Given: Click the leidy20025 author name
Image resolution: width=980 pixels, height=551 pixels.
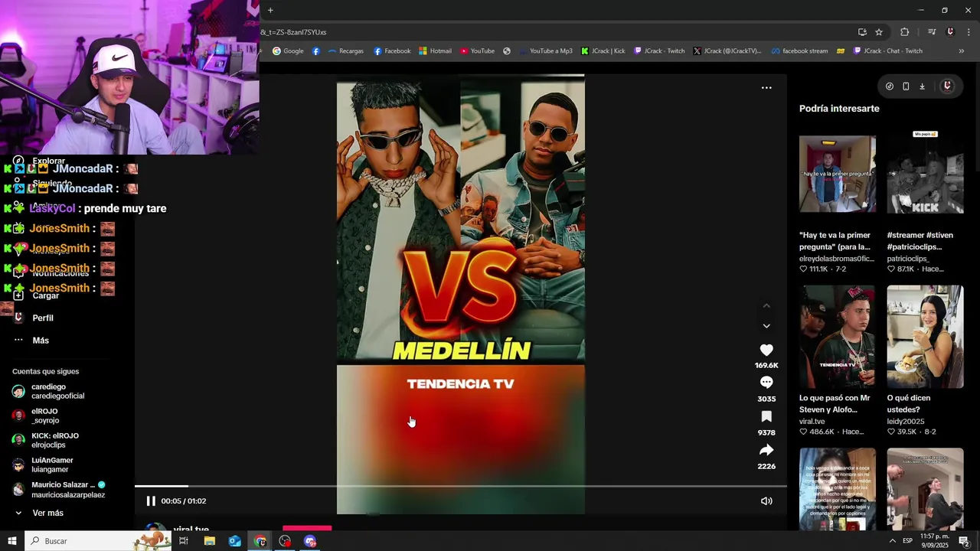Looking at the screenshot, I should pyautogui.click(x=906, y=421).
